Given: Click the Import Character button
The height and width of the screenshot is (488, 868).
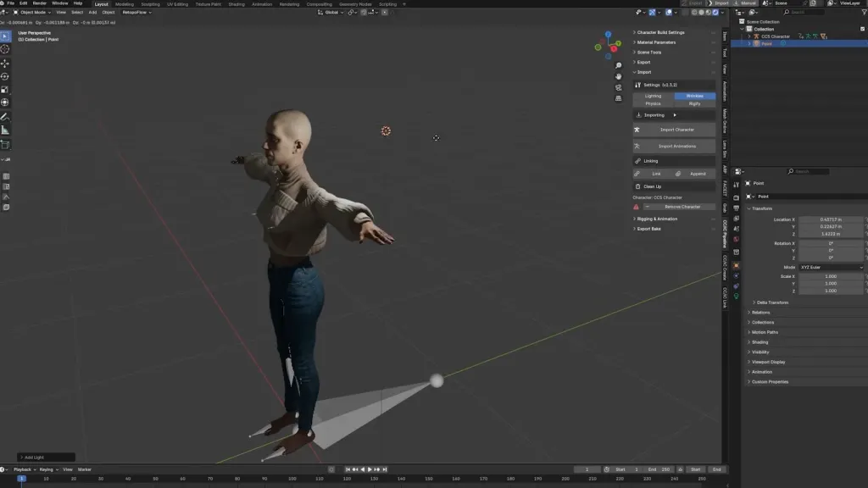Looking at the screenshot, I should coord(676,130).
